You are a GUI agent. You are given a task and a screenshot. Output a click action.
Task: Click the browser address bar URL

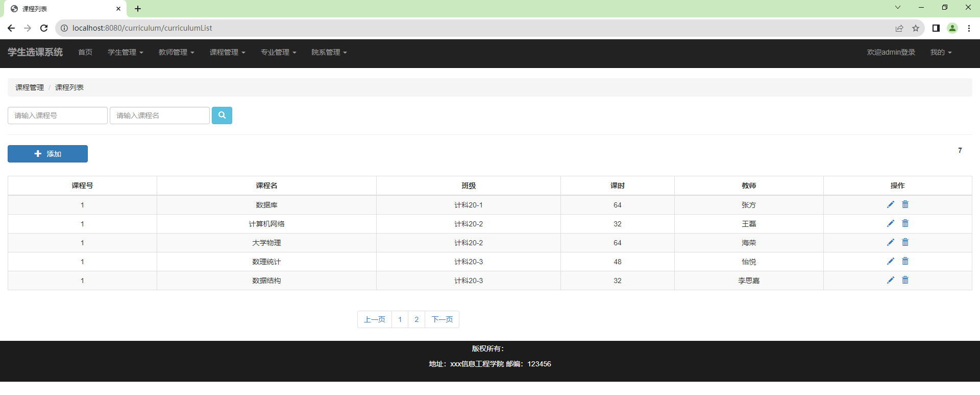pos(142,28)
